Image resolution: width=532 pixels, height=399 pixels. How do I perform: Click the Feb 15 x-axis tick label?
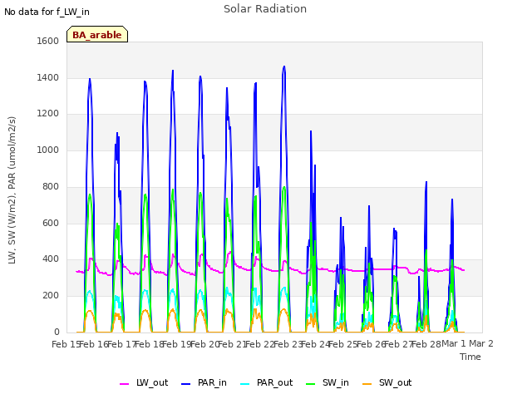point(66,344)
